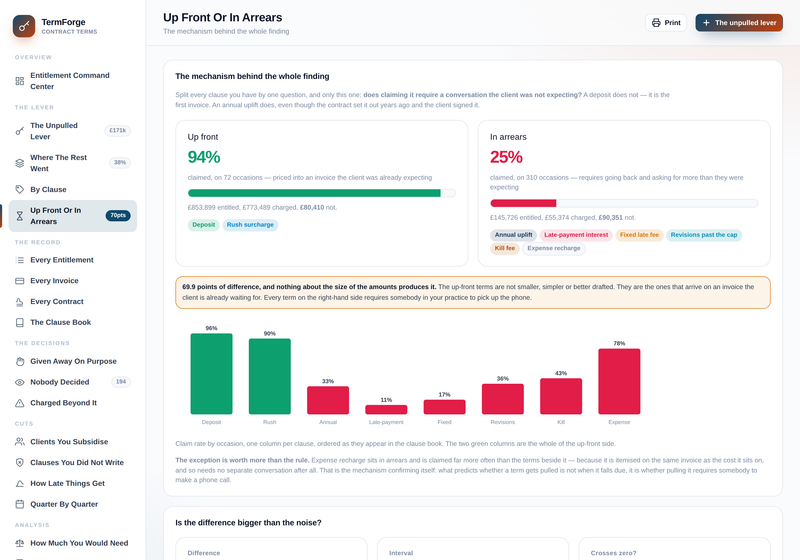Navigate to Quarter By Quarter
The width and height of the screenshot is (800, 560).
pos(72,504)
